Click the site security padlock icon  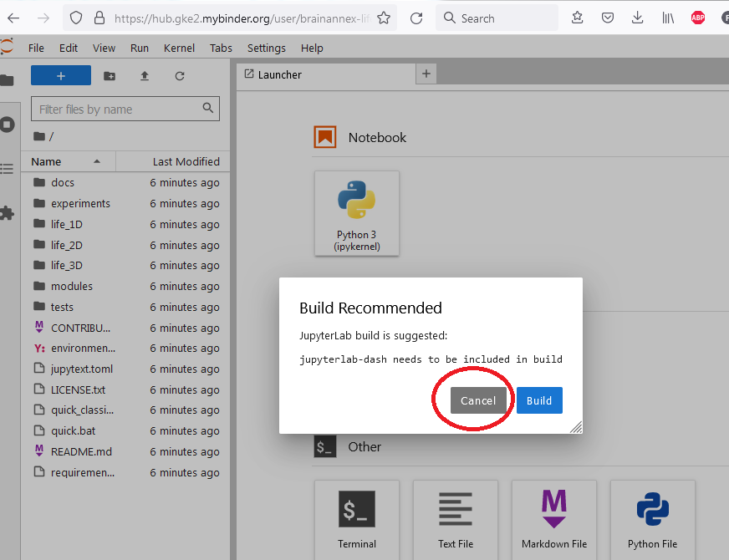pos(99,18)
